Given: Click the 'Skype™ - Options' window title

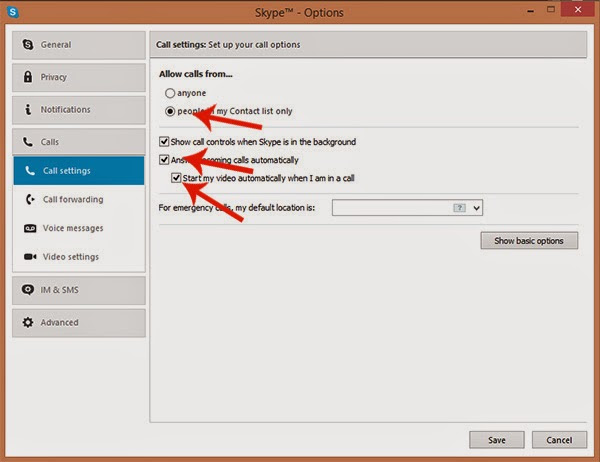Looking at the screenshot, I should pyautogui.click(x=299, y=13).
